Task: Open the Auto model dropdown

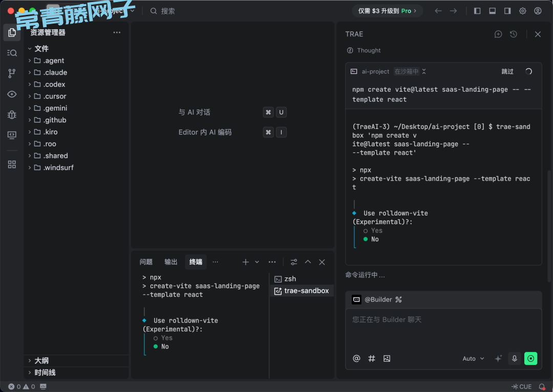Action: tap(473, 359)
